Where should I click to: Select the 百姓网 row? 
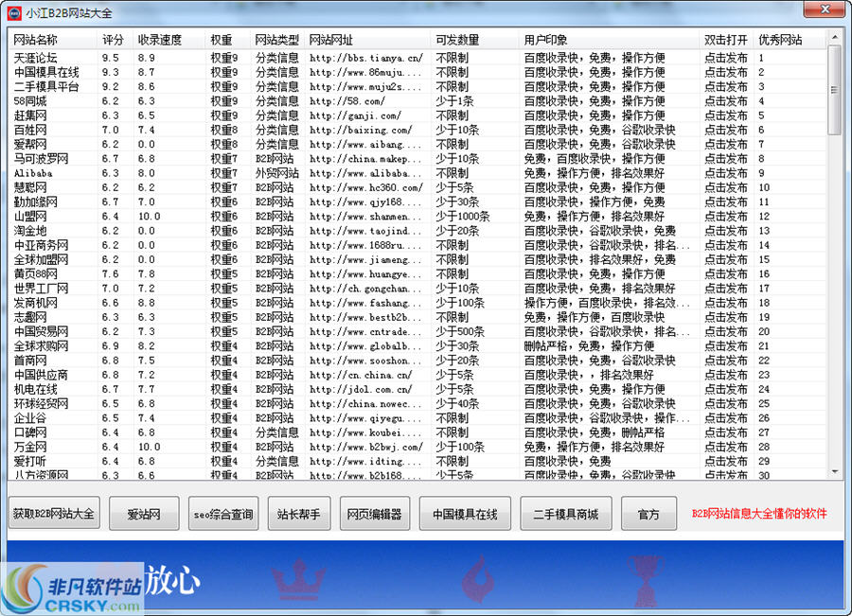417,130
